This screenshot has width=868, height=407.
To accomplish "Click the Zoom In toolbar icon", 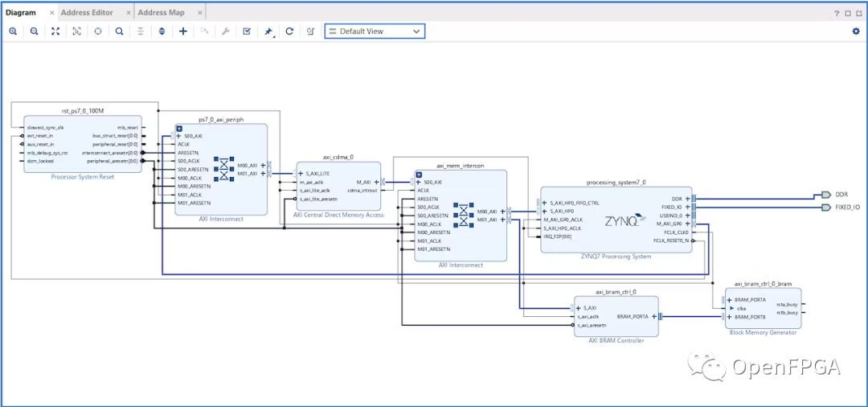I will pyautogui.click(x=13, y=31).
